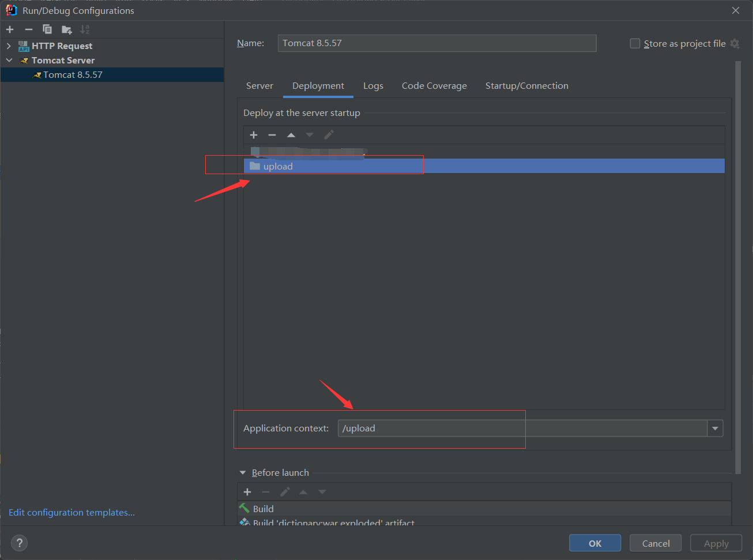Screen dimensions: 753x560
Task: Click the upload folder icon
Action: click(255, 166)
